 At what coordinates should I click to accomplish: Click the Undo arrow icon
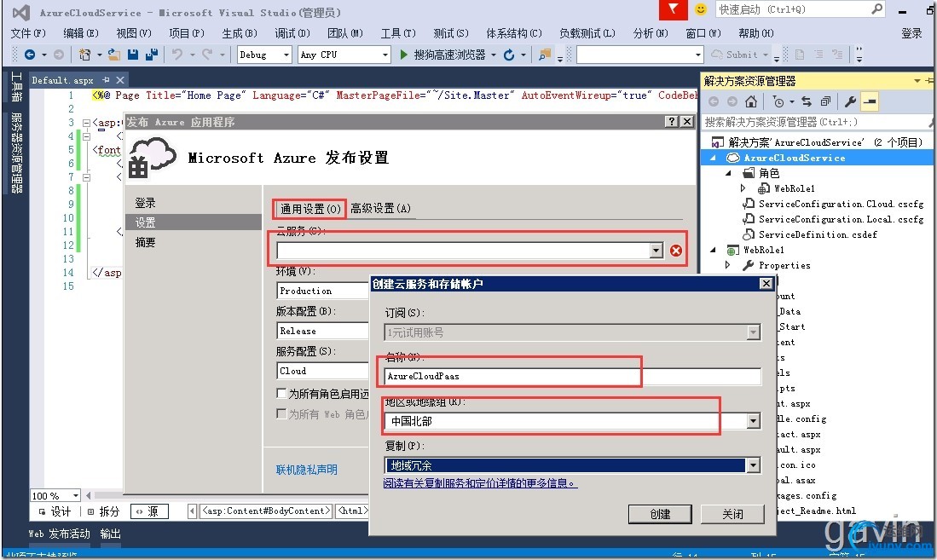(x=177, y=55)
